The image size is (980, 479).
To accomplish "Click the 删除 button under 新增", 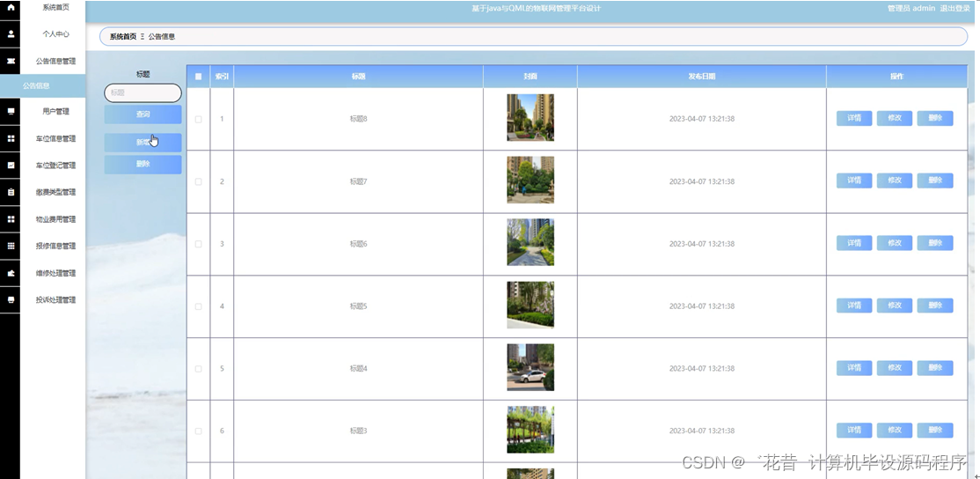I will (143, 165).
